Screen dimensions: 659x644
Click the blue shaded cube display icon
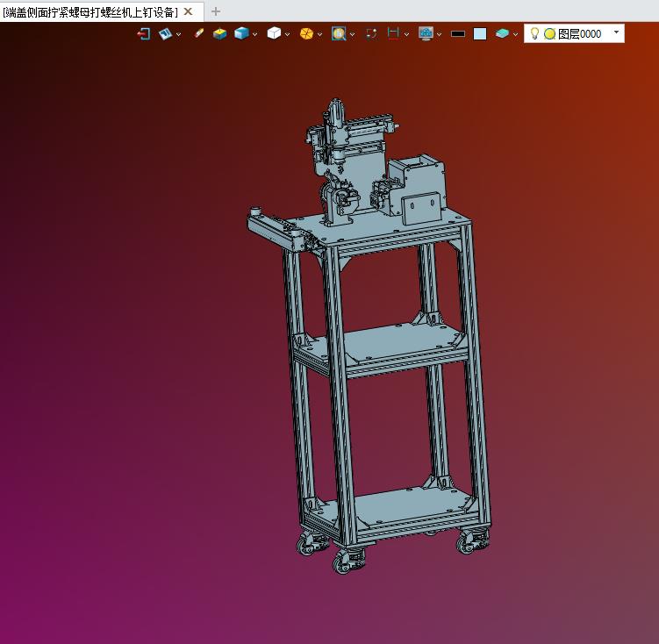(x=240, y=33)
